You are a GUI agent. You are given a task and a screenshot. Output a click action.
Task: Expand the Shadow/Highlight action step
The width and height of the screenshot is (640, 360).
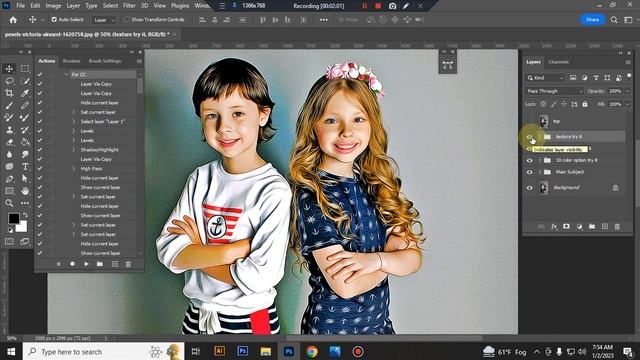click(x=74, y=149)
